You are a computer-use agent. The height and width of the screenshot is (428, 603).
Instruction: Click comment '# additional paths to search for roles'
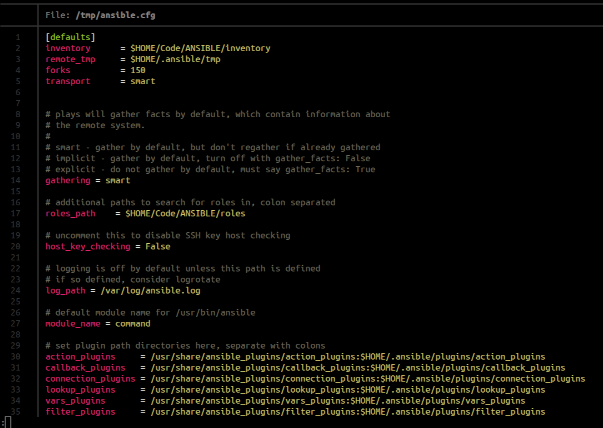coord(190,202)
